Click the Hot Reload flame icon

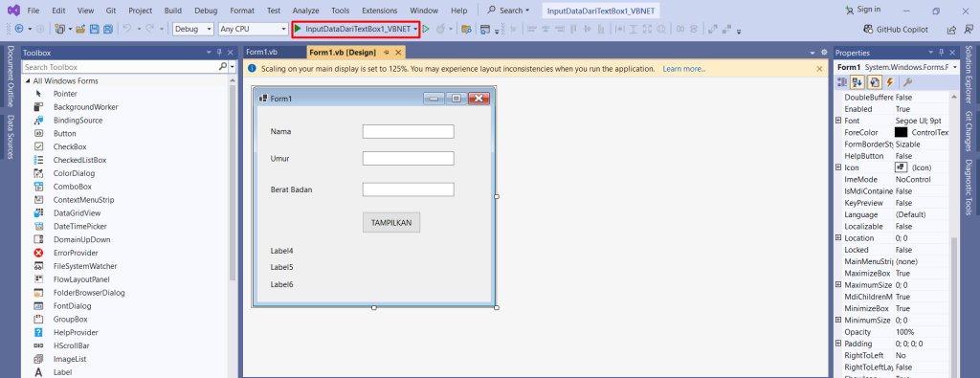[440, 29]
